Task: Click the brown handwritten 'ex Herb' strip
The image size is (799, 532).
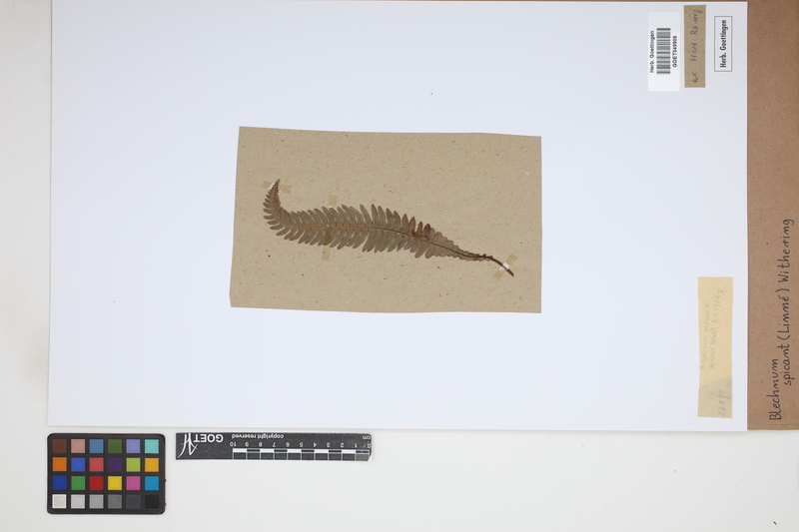Action: point(694,46)
